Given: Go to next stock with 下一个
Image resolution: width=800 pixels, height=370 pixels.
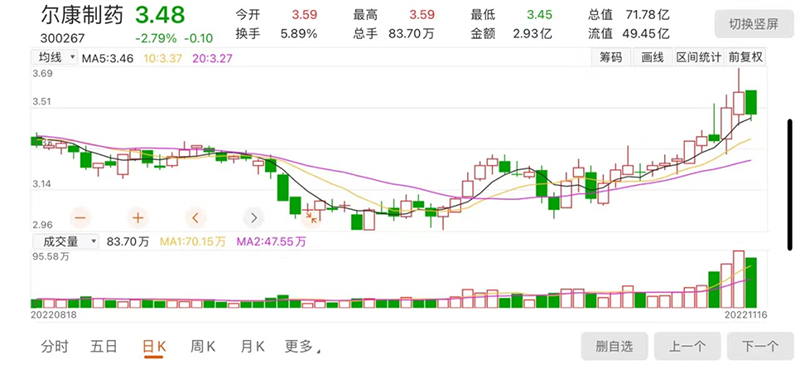Looking at the screenshot, I should click(760, 347).
